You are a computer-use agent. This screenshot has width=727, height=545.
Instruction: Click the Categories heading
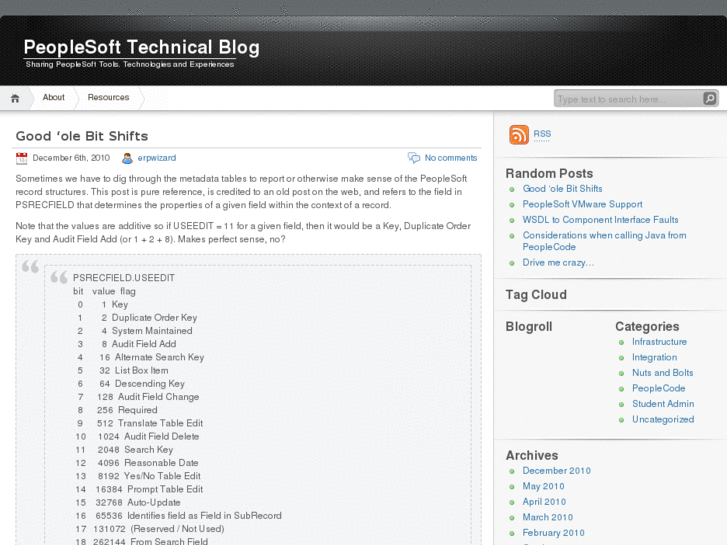pyautogui.click(x=647, y=327)
